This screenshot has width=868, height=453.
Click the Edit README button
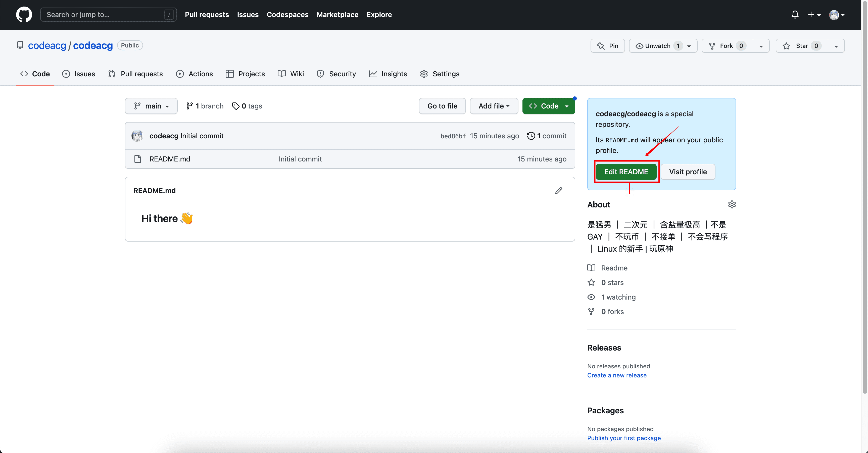point(626,172)
